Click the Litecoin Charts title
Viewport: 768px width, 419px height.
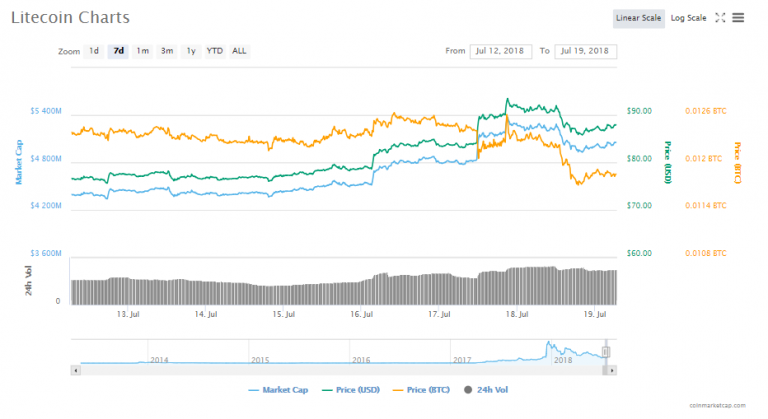71,18
